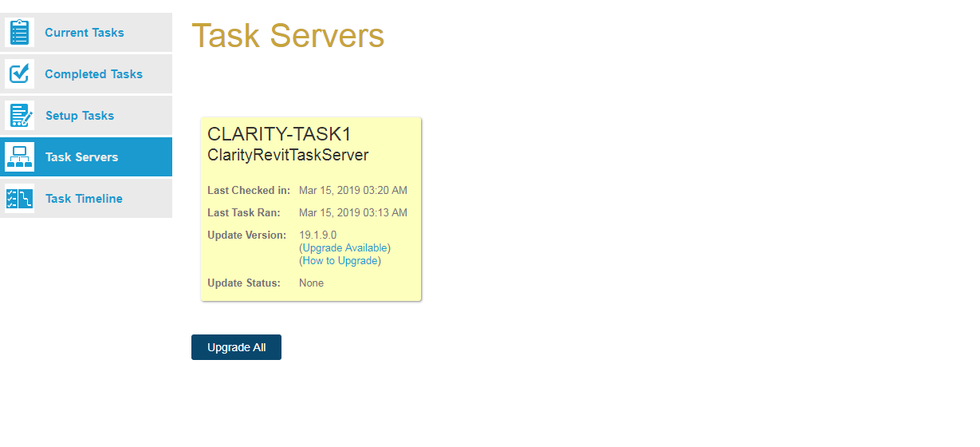Click the Setup Tasks pencil-document icon

click(19, 116)
